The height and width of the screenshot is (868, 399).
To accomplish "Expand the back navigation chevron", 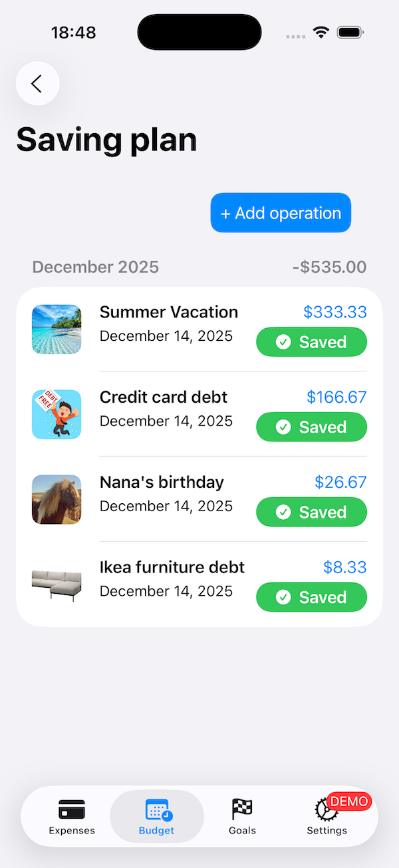I will 37,83.
